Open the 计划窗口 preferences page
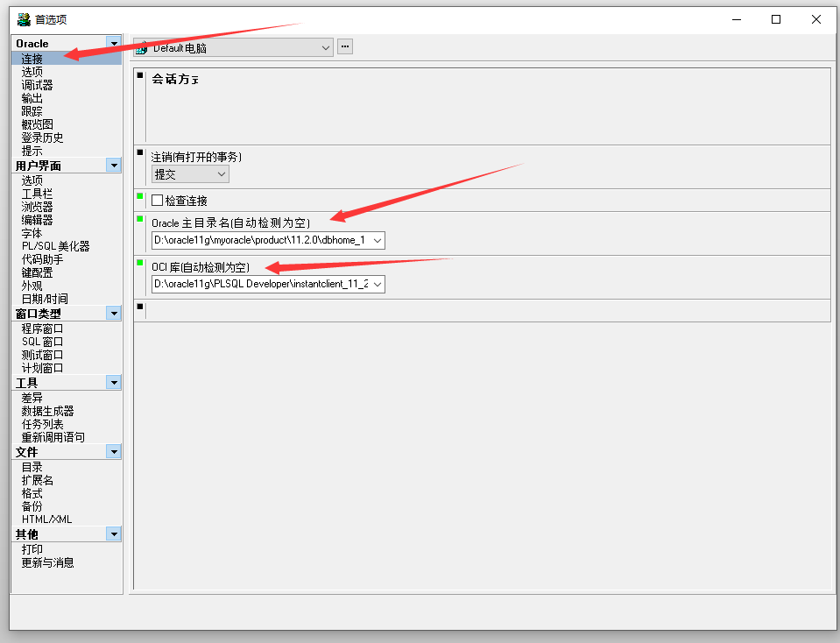840x643 pixels. (x=42, y=368)
